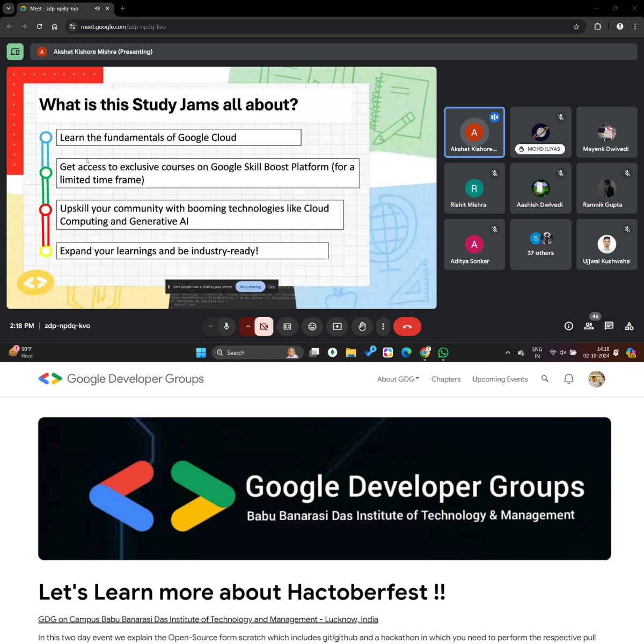Open the Chapters menu item
The image size is (644, 644).
[446, 379]
